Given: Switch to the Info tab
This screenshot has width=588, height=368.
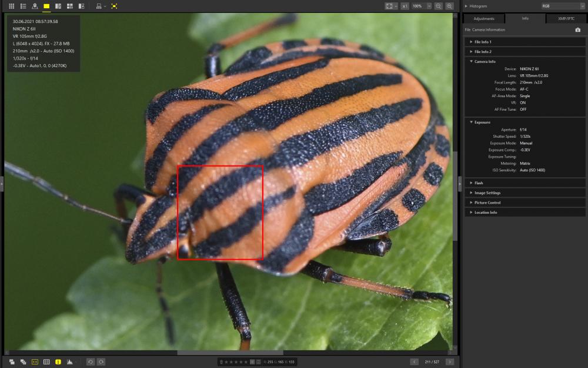Looking at the screenshot, I should (525, 18).
